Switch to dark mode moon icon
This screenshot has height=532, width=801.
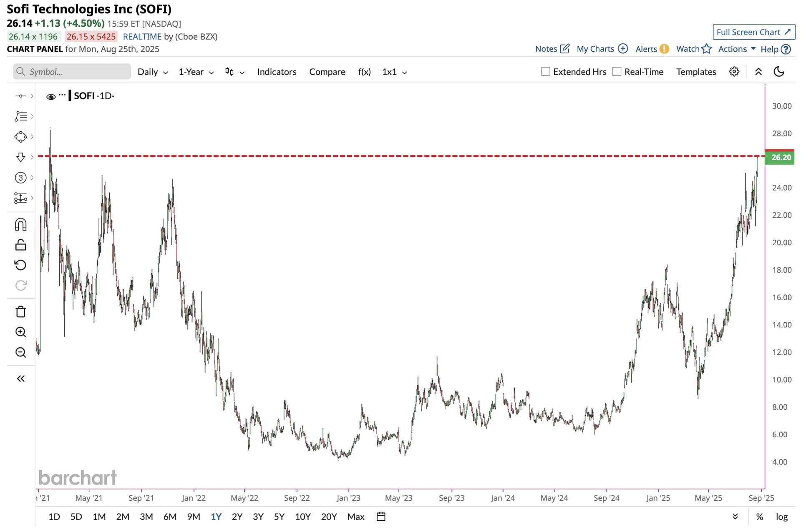[778, 72]
